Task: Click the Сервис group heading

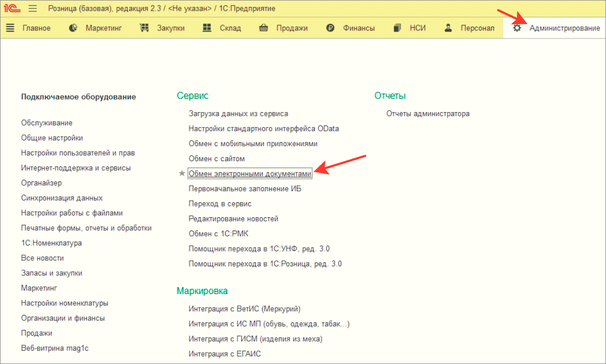Action: point(192,96)
